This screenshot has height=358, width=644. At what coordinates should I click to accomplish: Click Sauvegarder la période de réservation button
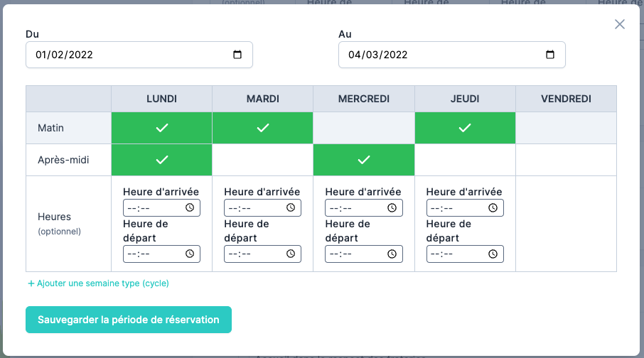[x=129, y=320]
